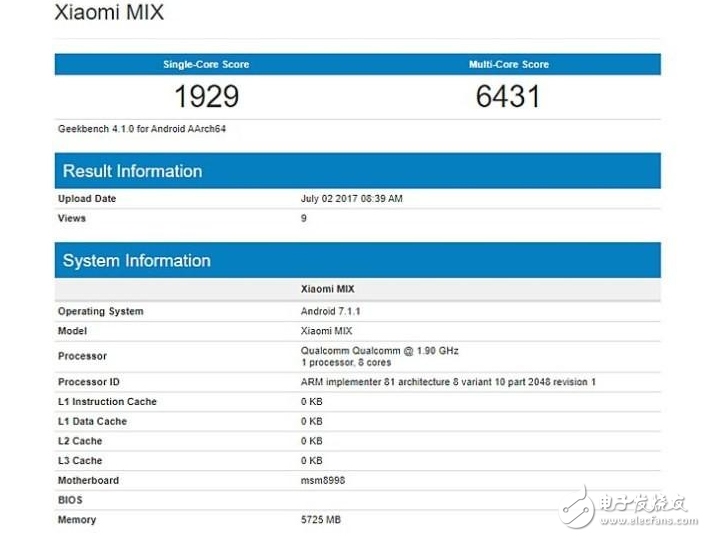
Task: Click the Qualcomm 1.90 GHz processor value
Action: click(x=379, y=351)
